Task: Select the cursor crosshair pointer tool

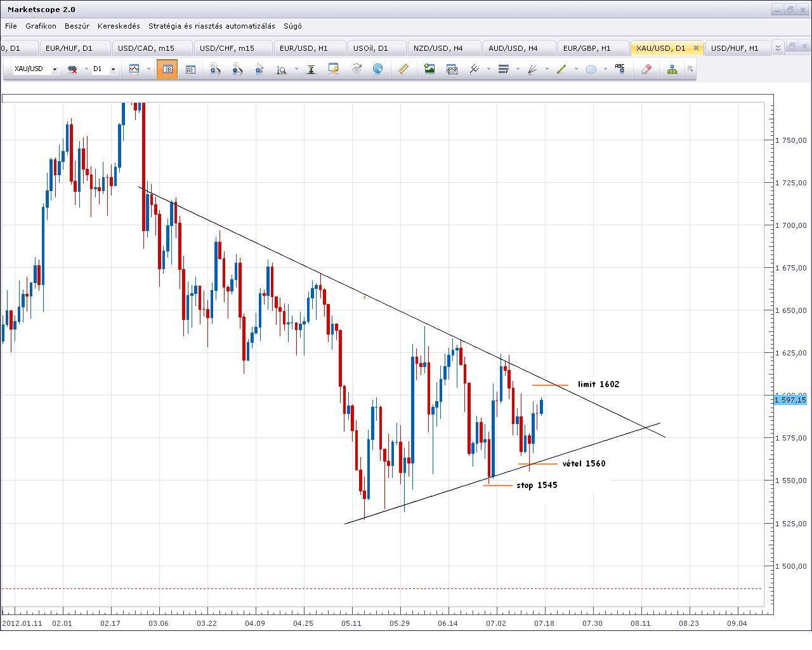Action: tap(259, 69)
